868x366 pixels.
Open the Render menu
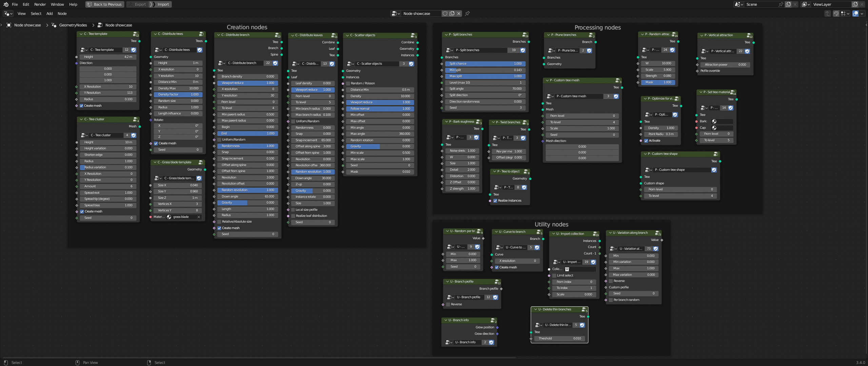tap(40, 4)
